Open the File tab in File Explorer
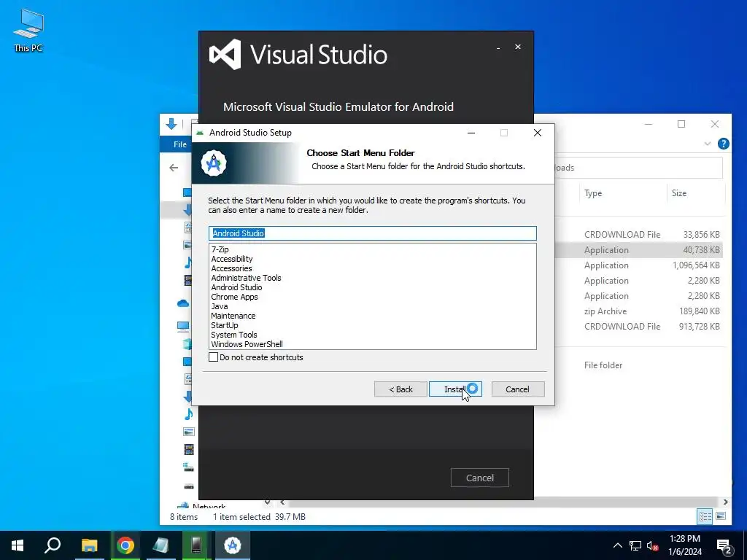This screenshot has height=560, width=747. [179, 144]
